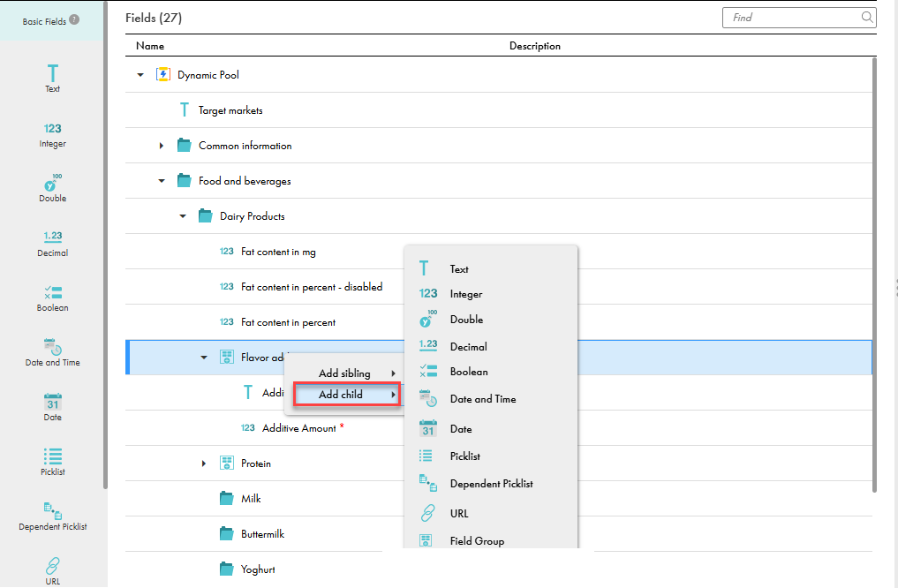
Task: Select the Dairy Products row label
Action: pyautogui.click(x=252, y=216)
